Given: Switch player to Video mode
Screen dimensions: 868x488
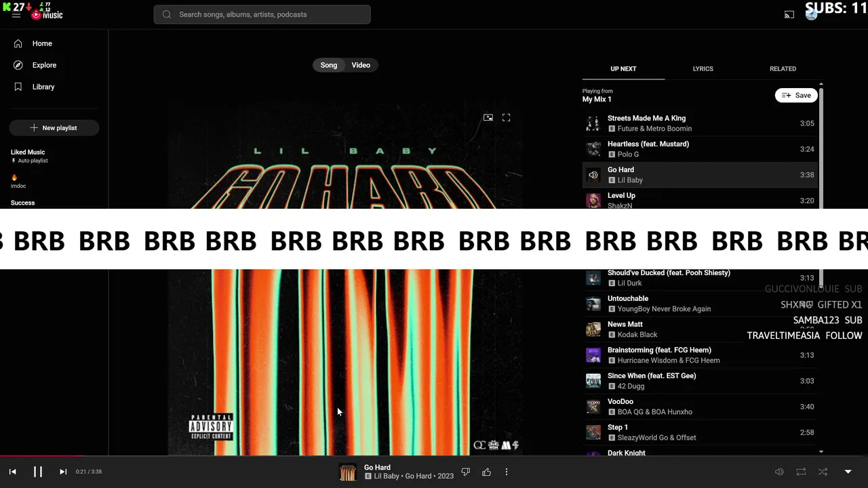Looking at the screenshot, I should pos(361,65).
